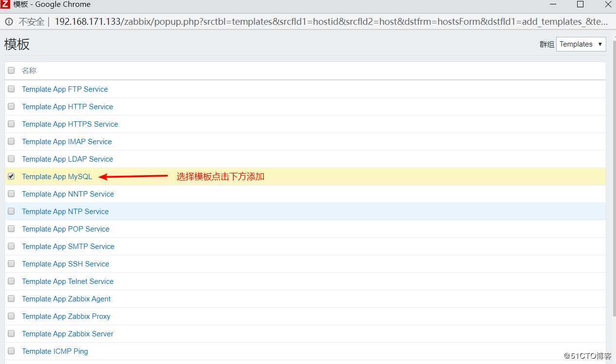
Task: Open Template App SSH Service link
Action: 66,264
